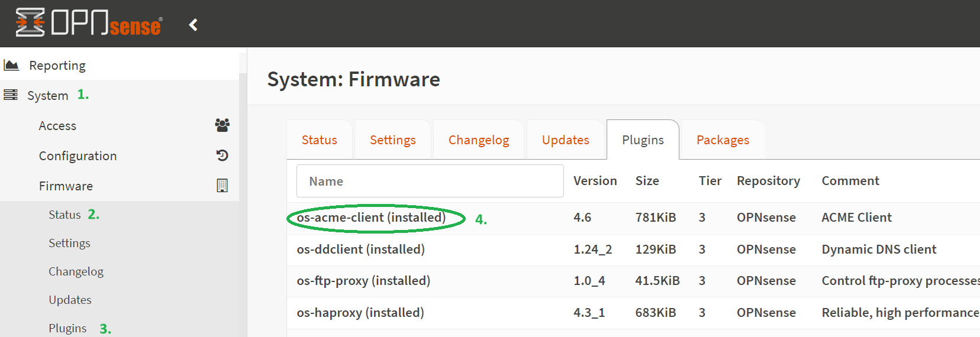The width and height of the screenshot is (980, 337).
Task: Click the System server icon
Action: click(11, 95)
